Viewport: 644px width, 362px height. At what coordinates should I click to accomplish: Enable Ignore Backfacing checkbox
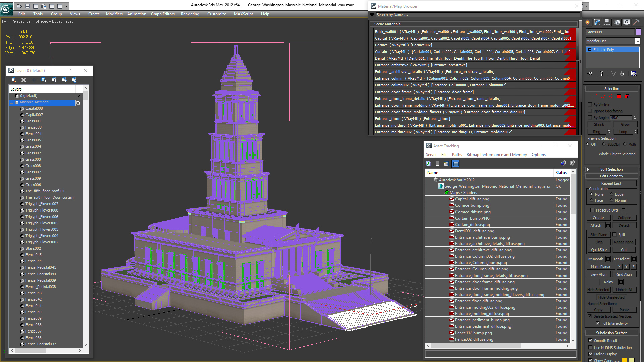pos(590,111)
